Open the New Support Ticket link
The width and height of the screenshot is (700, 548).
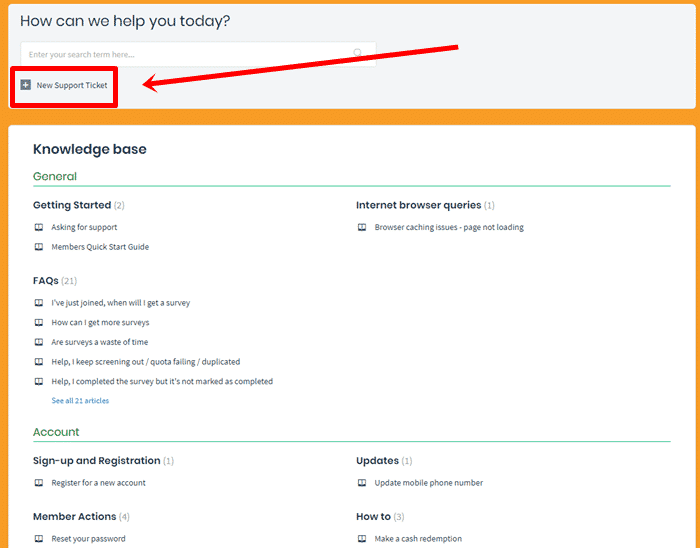72,85
